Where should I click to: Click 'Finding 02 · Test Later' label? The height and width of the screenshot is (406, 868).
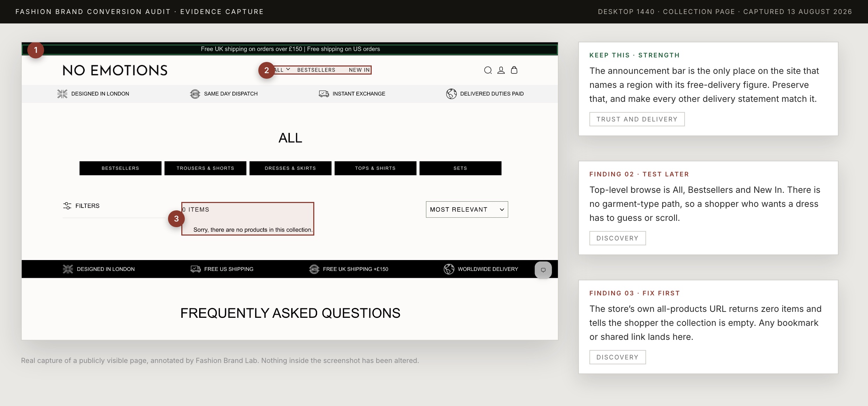click(x=639, y=174)
